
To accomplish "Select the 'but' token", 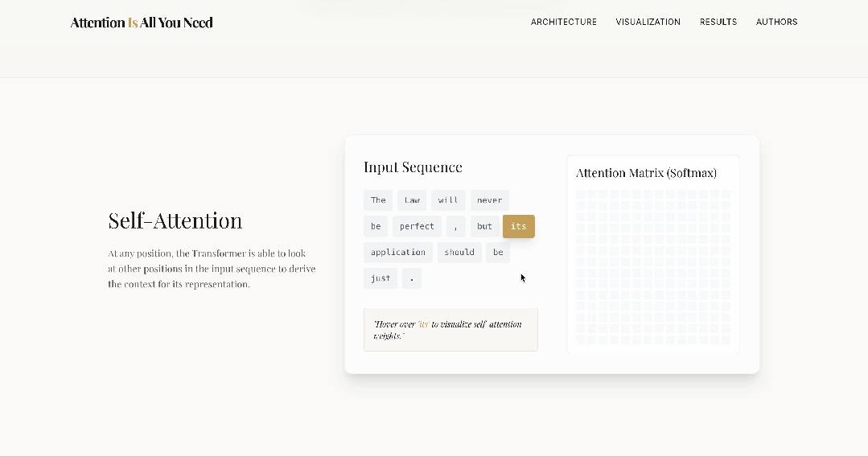I will [x=484, y=226].
